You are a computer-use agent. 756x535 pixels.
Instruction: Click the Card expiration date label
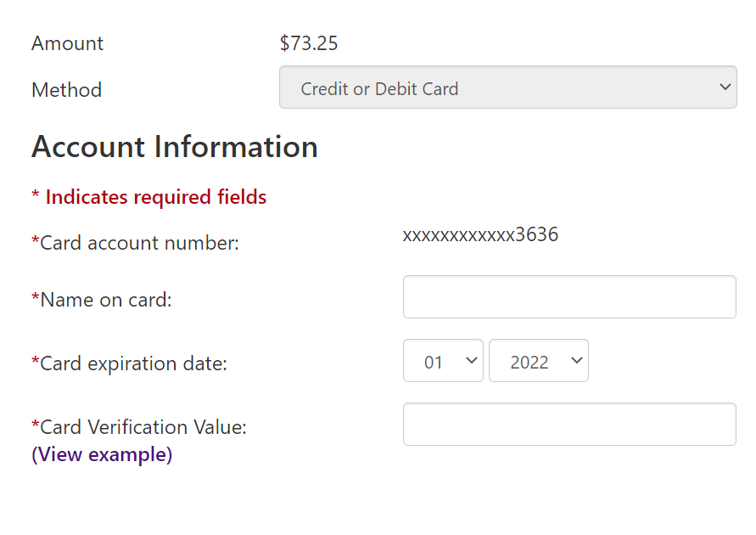[129, 363]
